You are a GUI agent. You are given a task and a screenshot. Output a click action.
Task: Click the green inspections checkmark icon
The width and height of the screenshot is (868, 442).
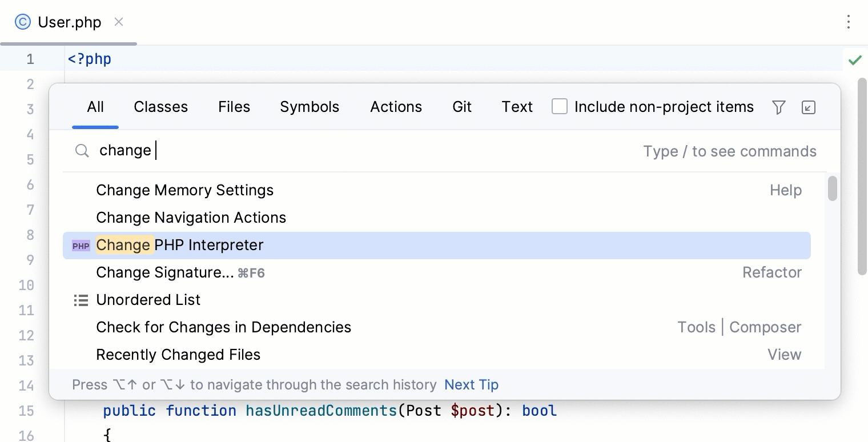click(x=855, y=59)
